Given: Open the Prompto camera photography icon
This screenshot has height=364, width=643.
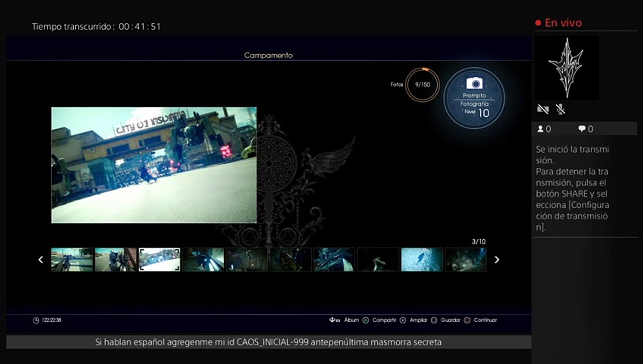Looking at the screenshot, I should (474, 83).
